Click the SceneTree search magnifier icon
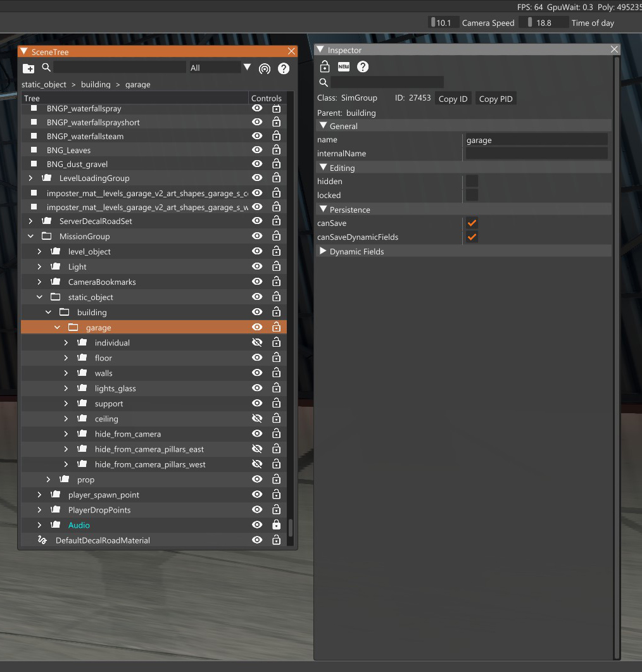Viewport: 642px width, 672px height. point(46,67)
